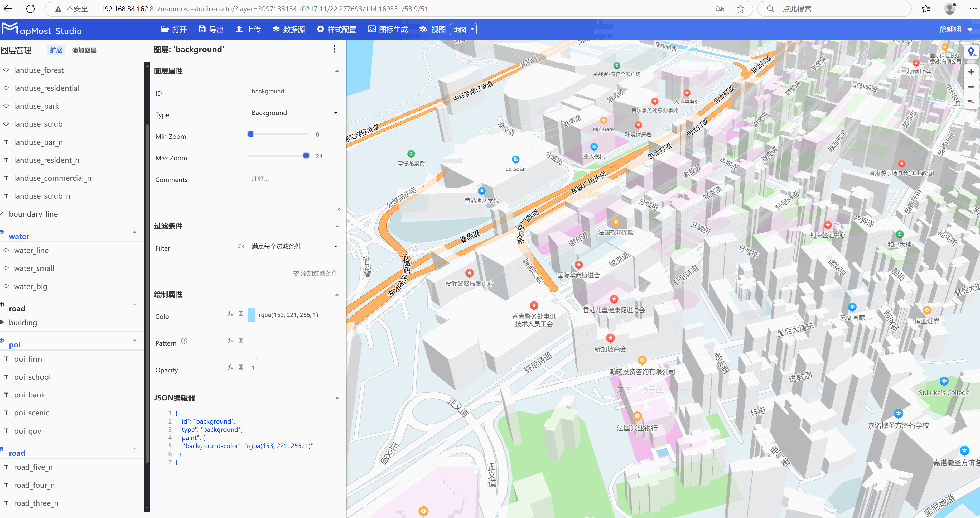
Task: Click the 添加过滤条件 add filter button
Action: (315, 273)
